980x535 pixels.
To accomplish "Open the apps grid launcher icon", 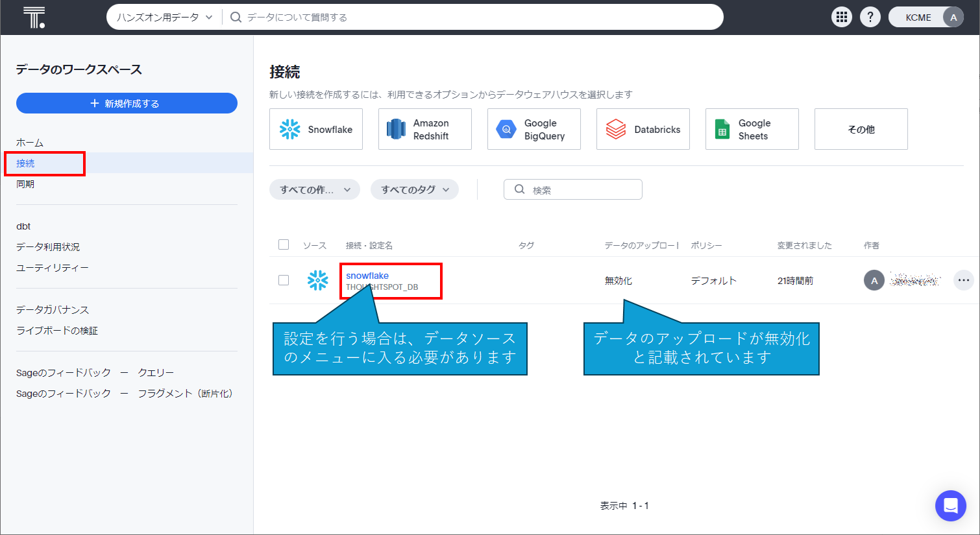I will pos(842,18).
